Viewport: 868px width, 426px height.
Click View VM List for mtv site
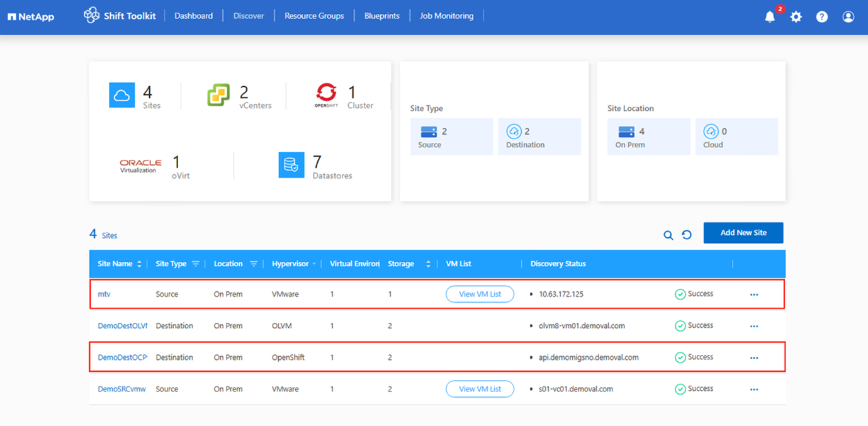coord(480,294)
